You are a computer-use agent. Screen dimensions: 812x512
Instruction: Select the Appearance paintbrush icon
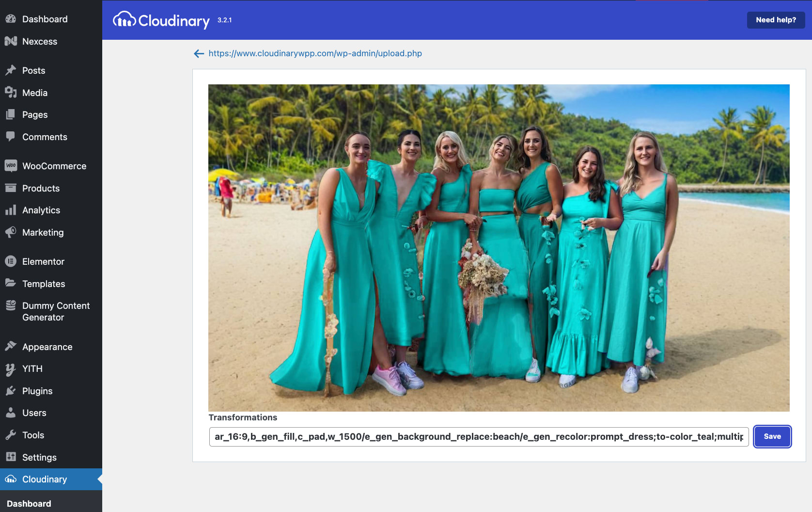11,346
